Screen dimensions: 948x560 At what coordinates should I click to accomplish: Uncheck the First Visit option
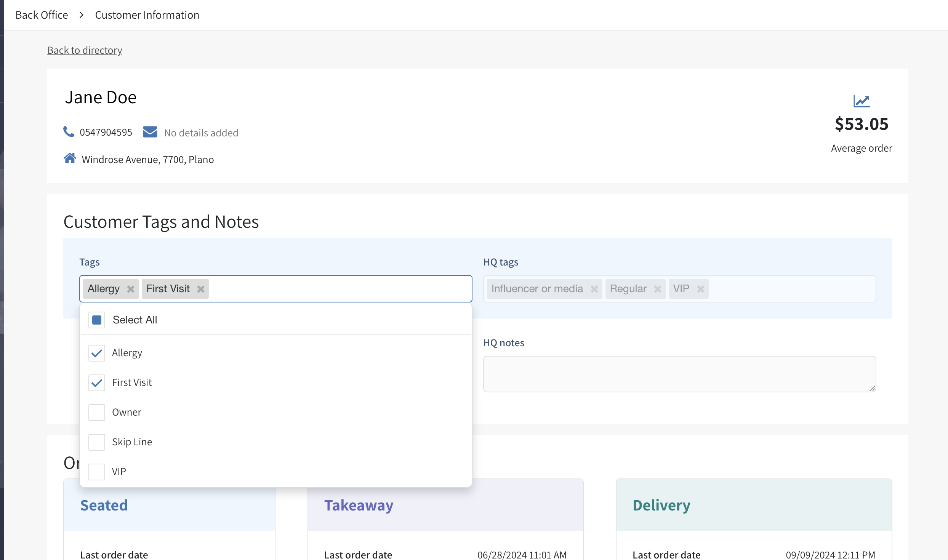pos(97,383)
